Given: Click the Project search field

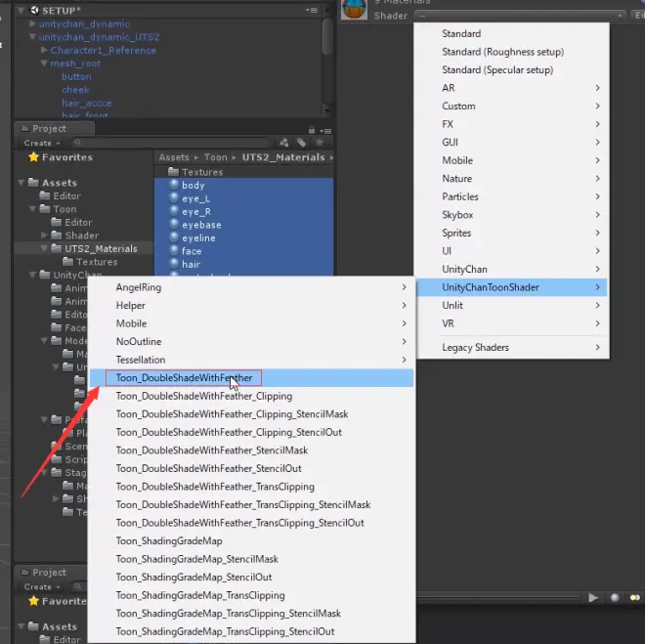Looking at the screenshot, I should pyautogui.click(x=171, y=143).
